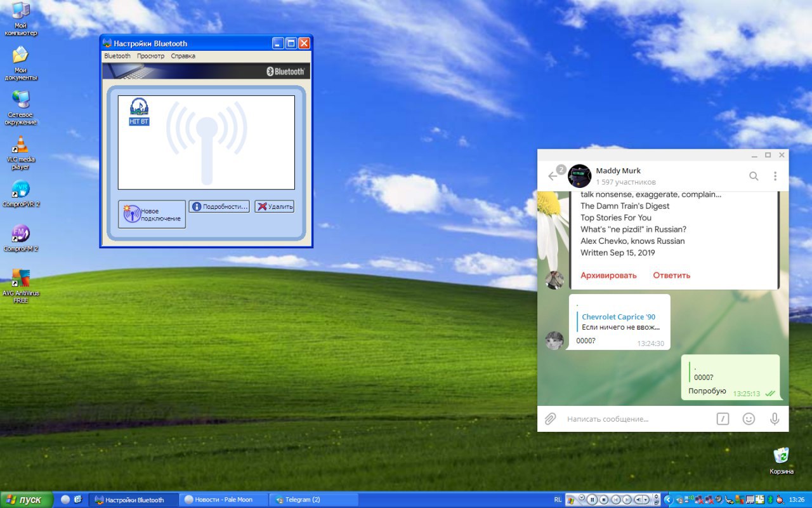Mute the taskbar media toolbar speaker button
812x508 pixels.
point(638,500)
